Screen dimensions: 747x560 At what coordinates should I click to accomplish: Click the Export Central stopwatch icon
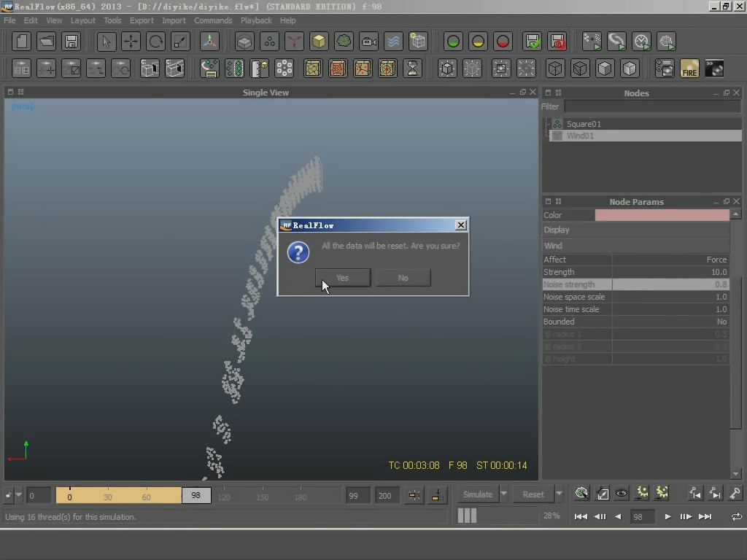point(641,42)
